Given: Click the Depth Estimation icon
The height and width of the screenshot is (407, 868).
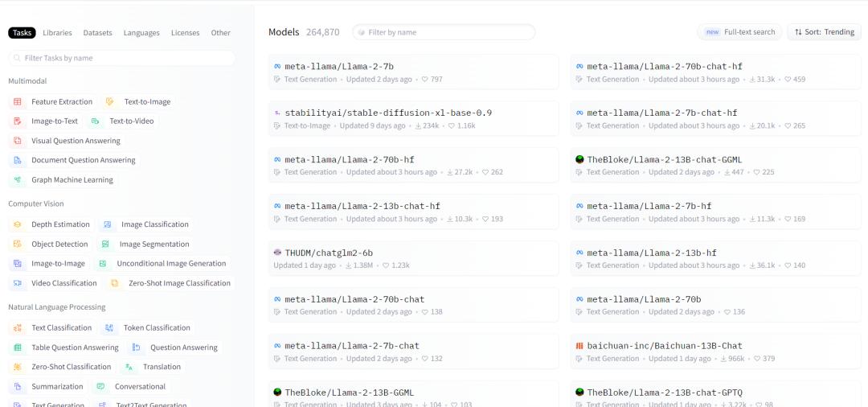Looking at the screenshot, I should tap(18, 225).
